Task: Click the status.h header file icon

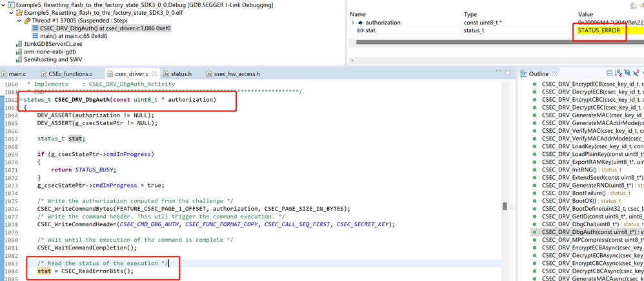Action: tap(166, 74)
